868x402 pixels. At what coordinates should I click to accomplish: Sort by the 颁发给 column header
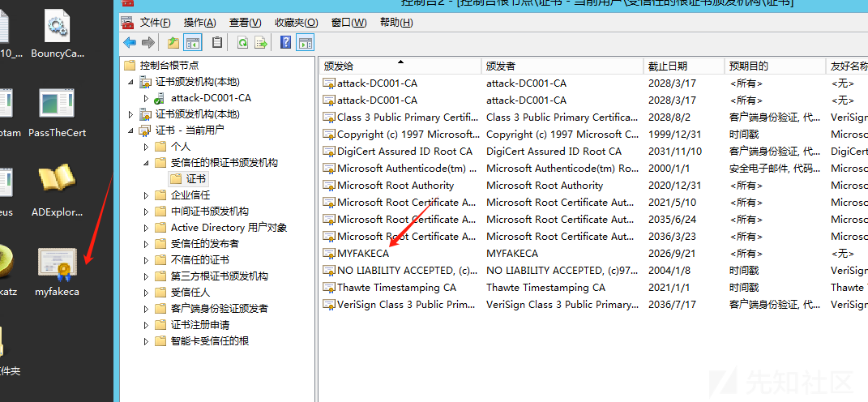[400, 66]
